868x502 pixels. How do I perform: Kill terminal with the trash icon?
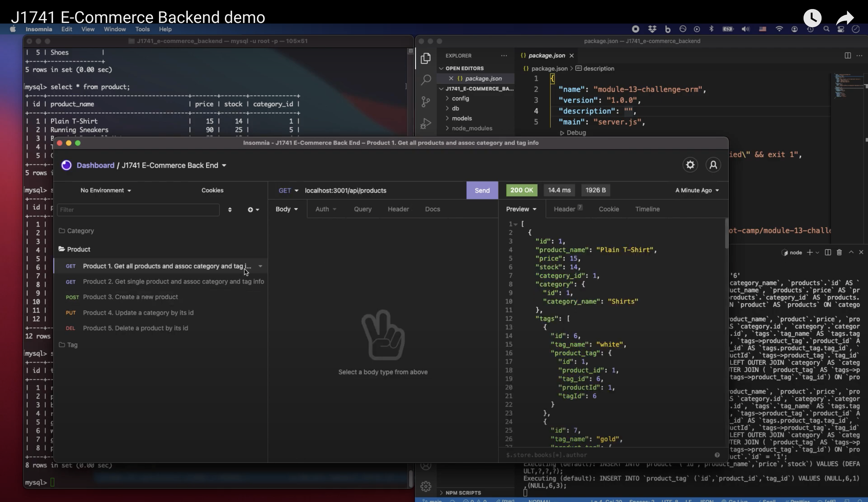(x=839, y=253)
